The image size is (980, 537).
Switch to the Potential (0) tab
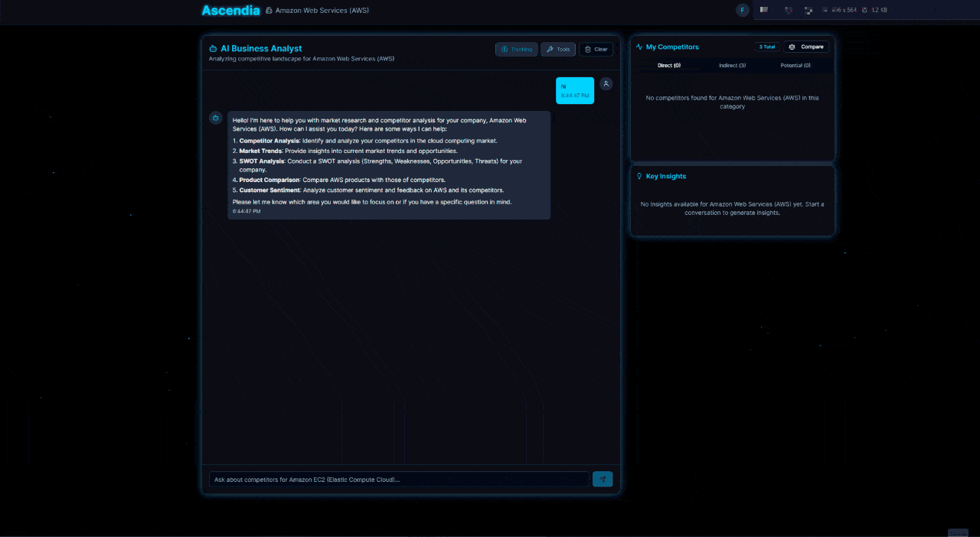pos(795,66)
